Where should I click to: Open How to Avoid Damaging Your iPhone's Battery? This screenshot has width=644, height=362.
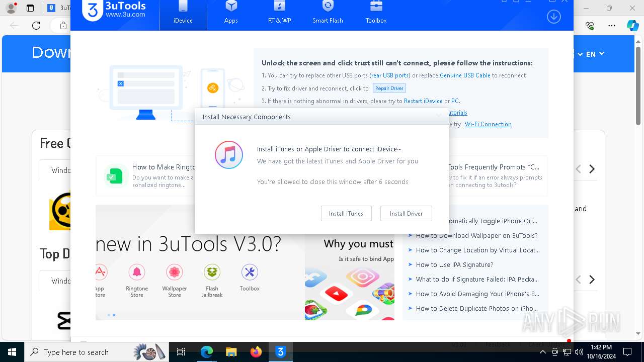(477, 294)
